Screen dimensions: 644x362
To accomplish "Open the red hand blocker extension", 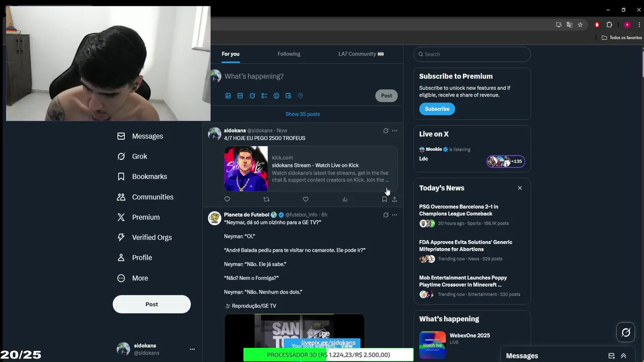I will (x=597, y=25).
